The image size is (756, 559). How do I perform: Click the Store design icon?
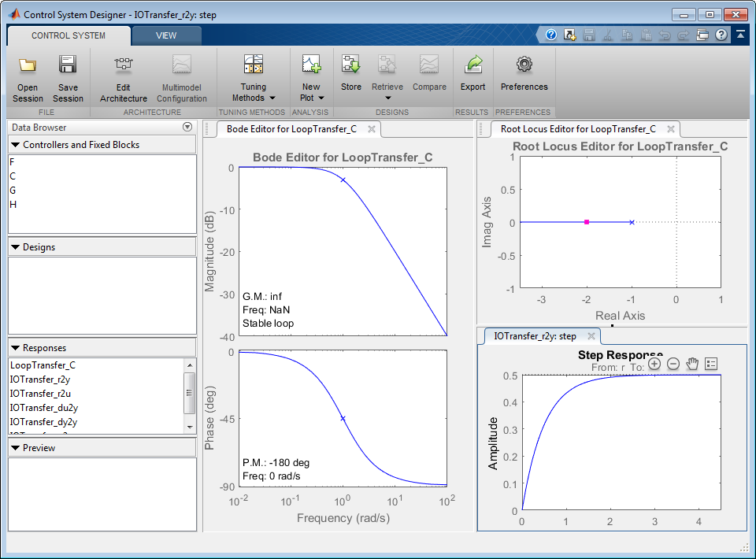click(x=350, y=66)
